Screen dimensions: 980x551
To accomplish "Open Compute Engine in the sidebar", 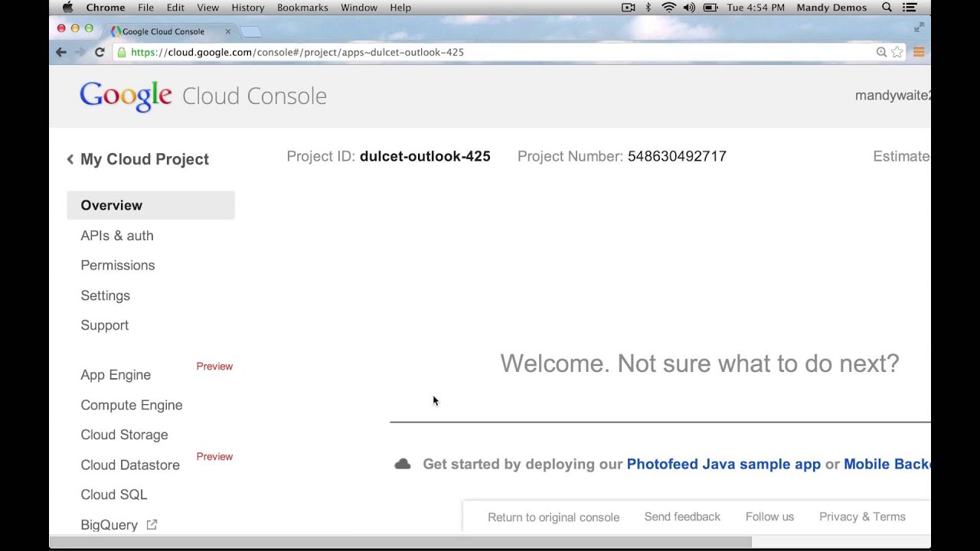I will 132,405.
